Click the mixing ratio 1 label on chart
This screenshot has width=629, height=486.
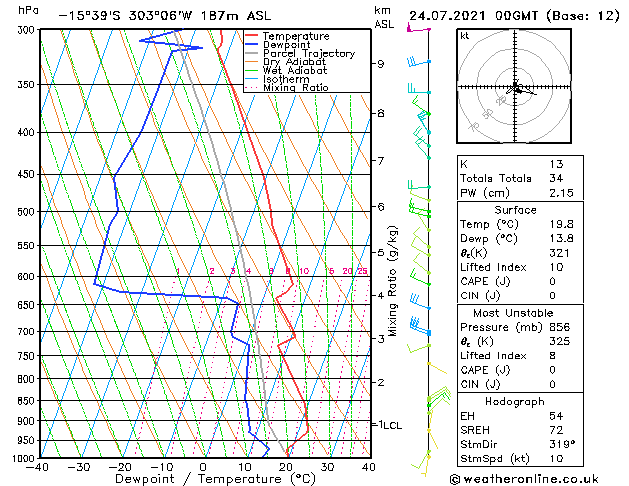(x=178, y=271)
